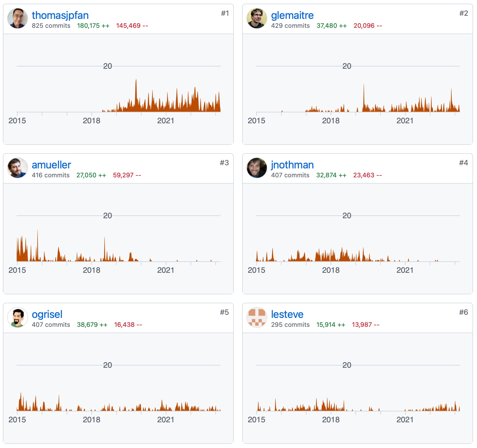Open the glemaitre username link
Viewport: 477px width, 448px height.
tap(292, 15)
